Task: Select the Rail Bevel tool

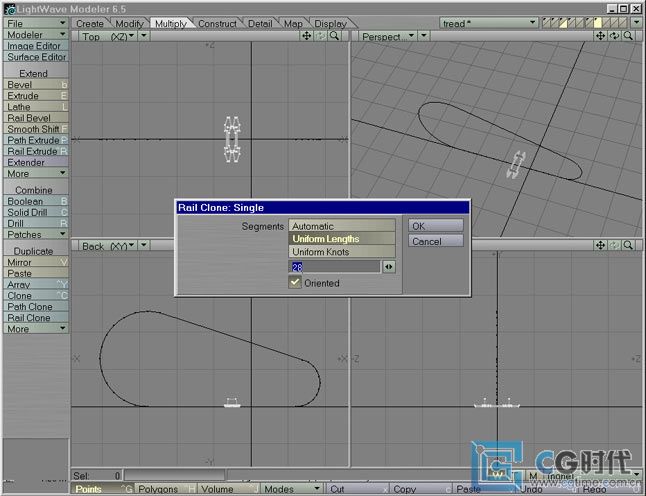Action: point(36,118)
